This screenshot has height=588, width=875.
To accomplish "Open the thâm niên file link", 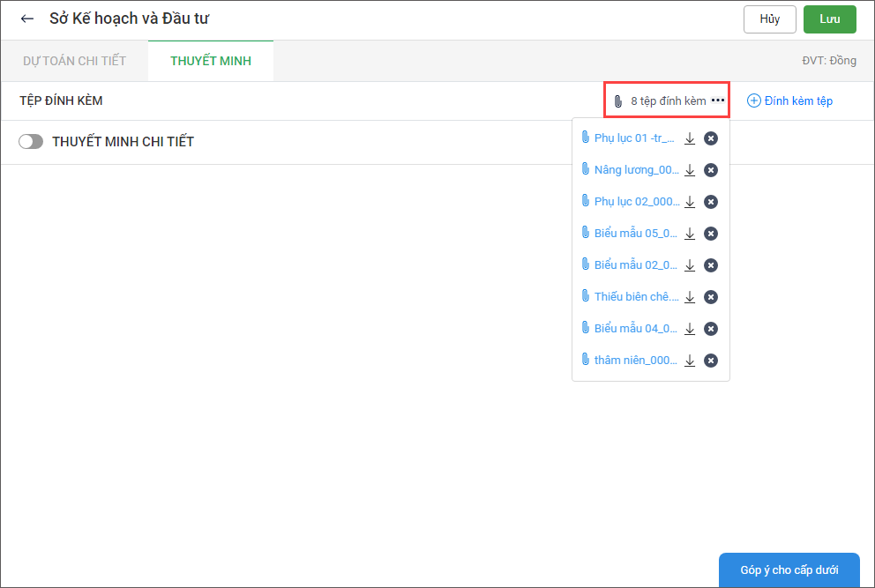I will point(635,361).
